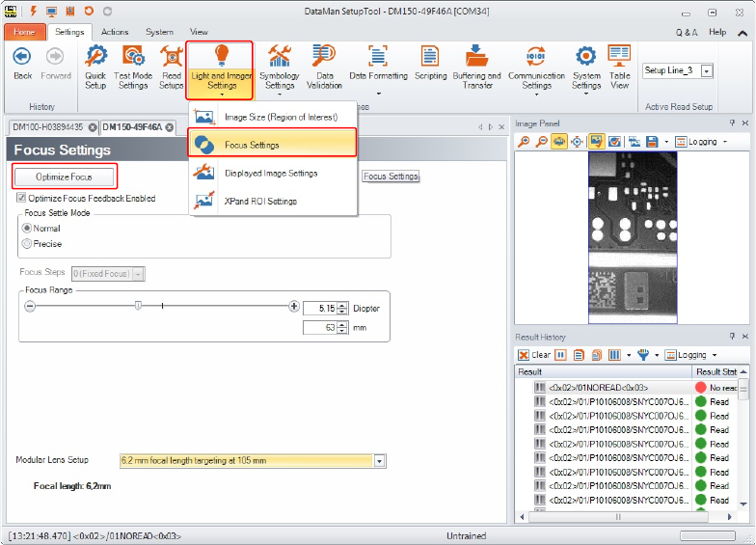Click the Diopter value field 5.15

(x=320, y=309)
